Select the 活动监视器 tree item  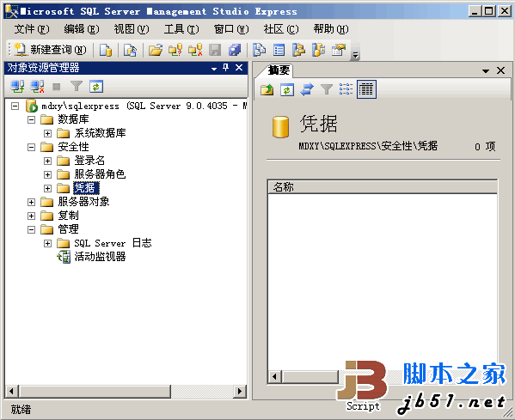(100, 257)
